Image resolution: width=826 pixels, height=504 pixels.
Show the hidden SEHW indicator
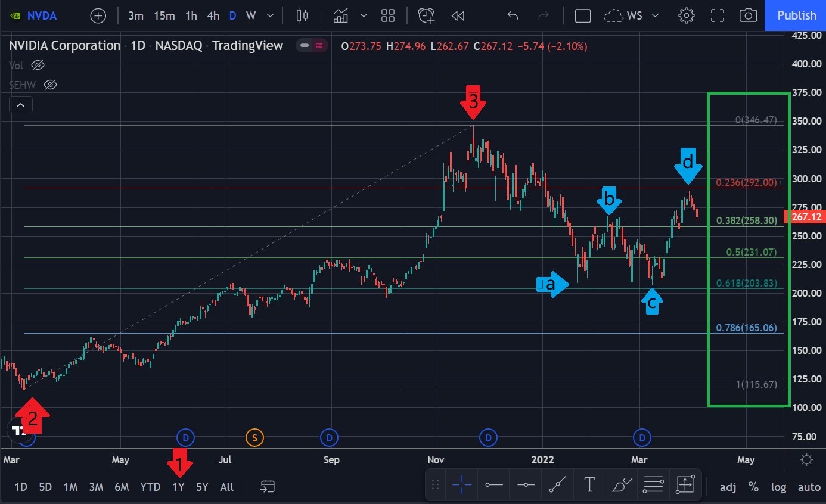click(x=51, y=85)
